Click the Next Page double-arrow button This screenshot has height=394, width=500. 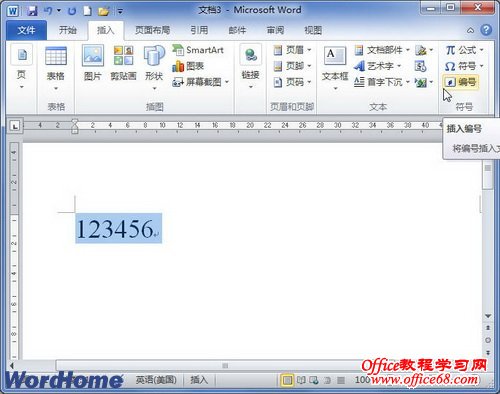pos(488,352)
